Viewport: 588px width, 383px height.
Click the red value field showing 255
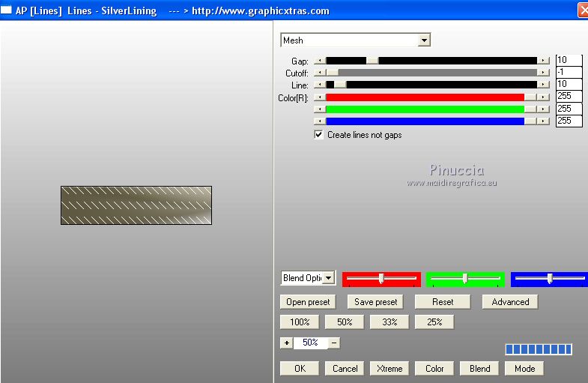click(569, 97)
